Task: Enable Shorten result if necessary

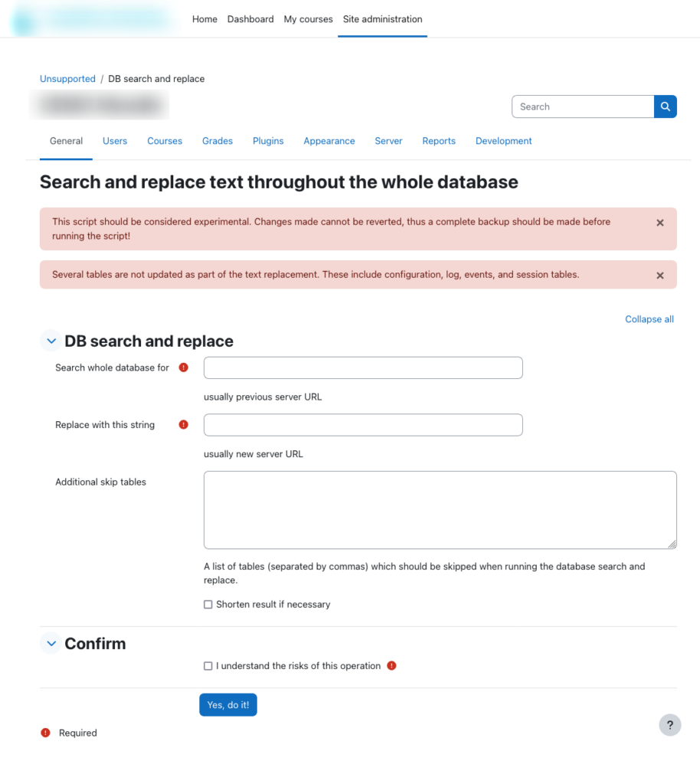Action: coord(208,605)
